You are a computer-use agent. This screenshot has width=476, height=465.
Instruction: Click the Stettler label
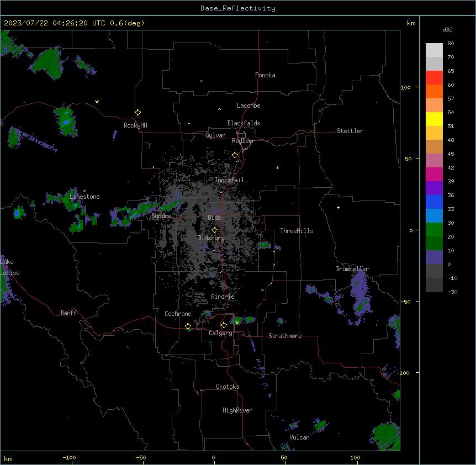pos(350,131)
